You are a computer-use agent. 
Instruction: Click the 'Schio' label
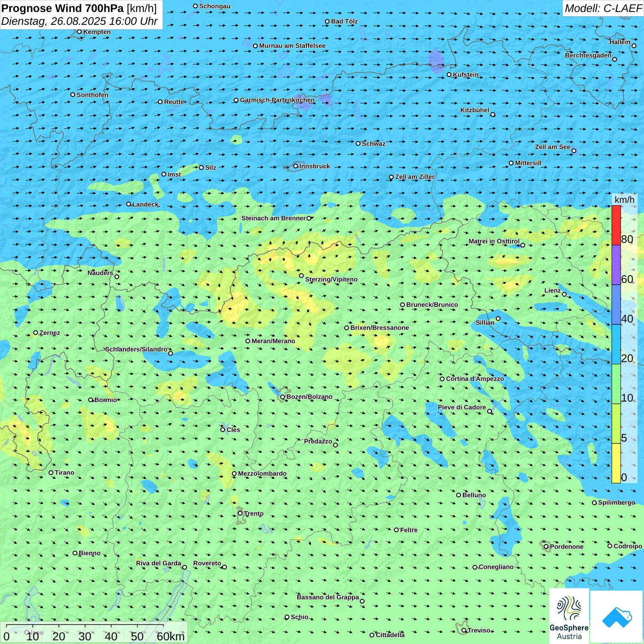pos(299,617)
